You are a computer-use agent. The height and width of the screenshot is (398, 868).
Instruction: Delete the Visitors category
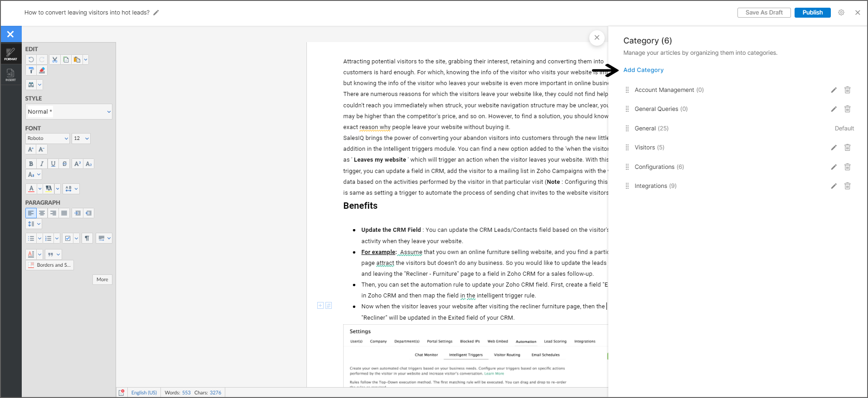(x=847, y=148)
